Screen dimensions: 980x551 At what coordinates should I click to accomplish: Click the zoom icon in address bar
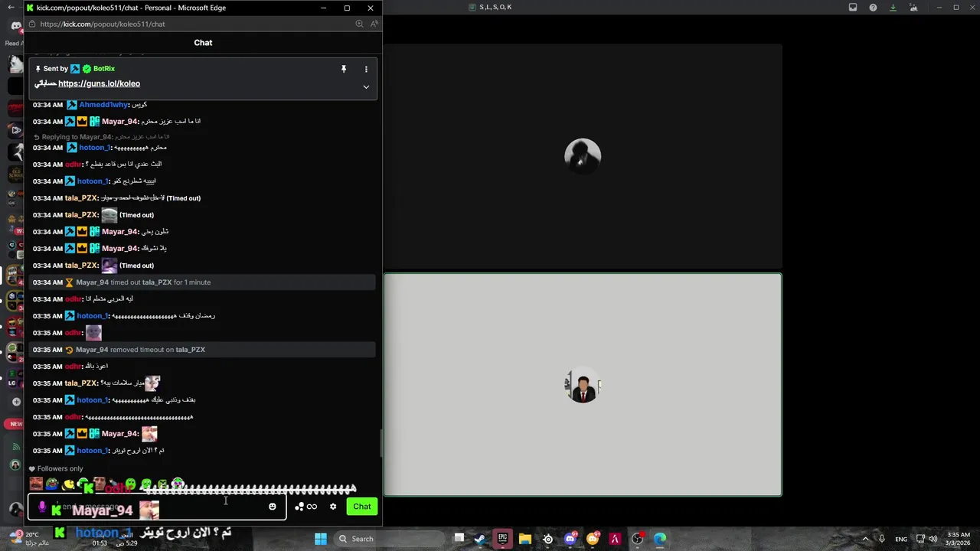point(359,24)
